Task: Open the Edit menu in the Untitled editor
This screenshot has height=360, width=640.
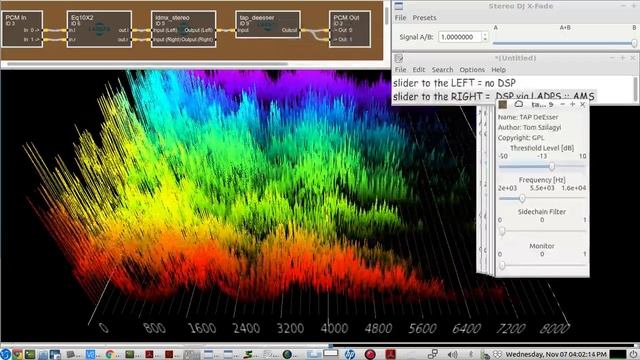Action: [x=418, y=70]
